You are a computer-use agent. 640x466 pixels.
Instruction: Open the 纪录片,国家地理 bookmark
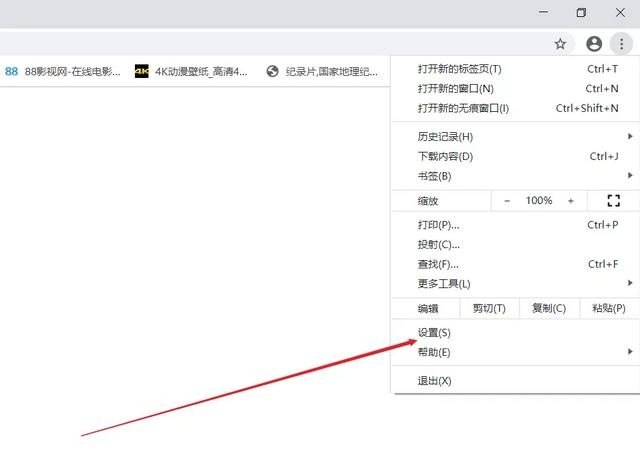322,71
